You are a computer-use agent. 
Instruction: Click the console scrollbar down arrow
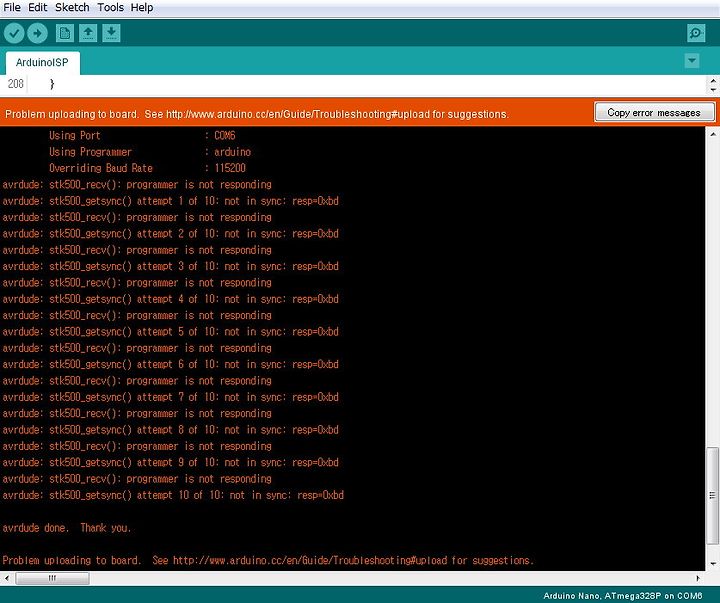712,564
